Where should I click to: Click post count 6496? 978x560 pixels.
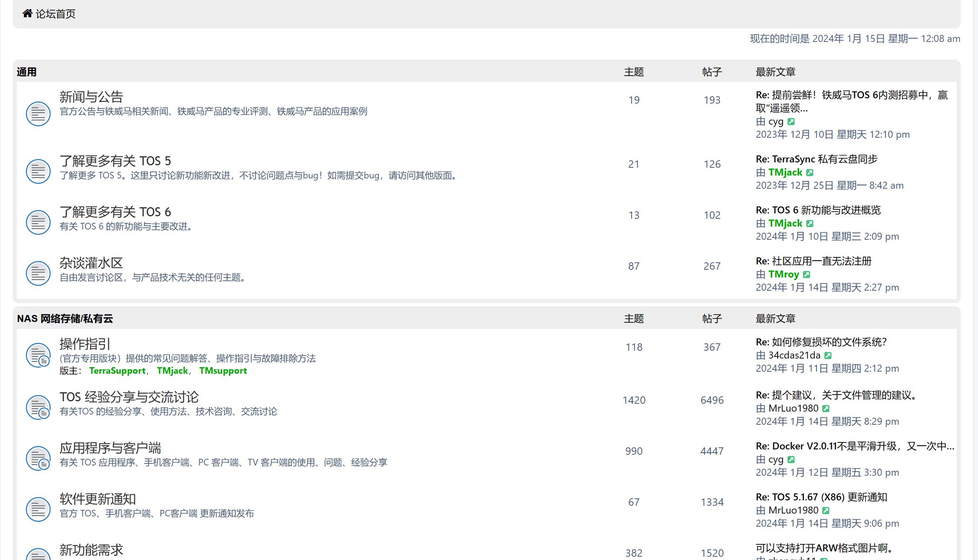[x=712, y=400]
